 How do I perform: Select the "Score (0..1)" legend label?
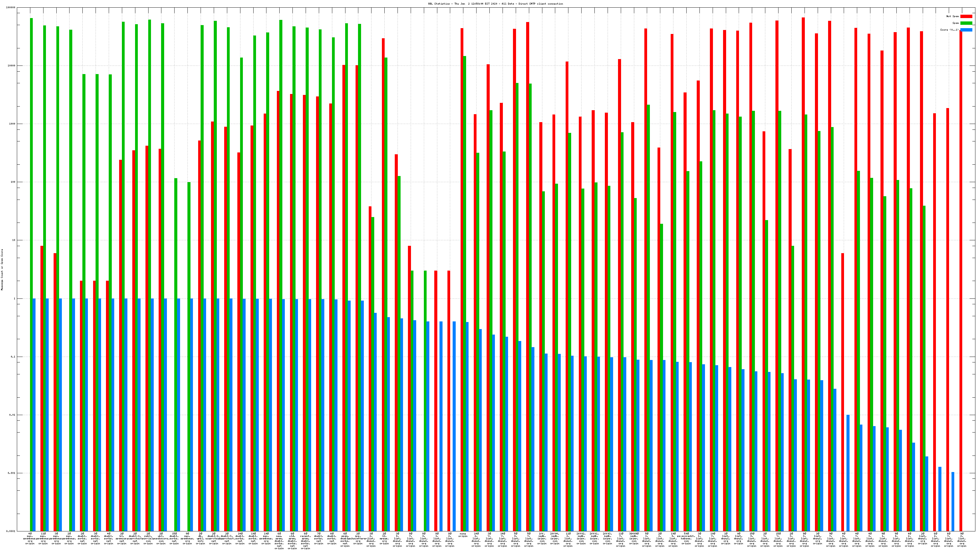[949, 30]
